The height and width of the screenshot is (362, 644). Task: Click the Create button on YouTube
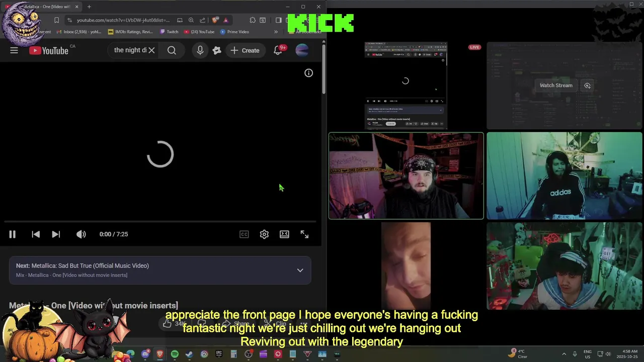[245, 50]
